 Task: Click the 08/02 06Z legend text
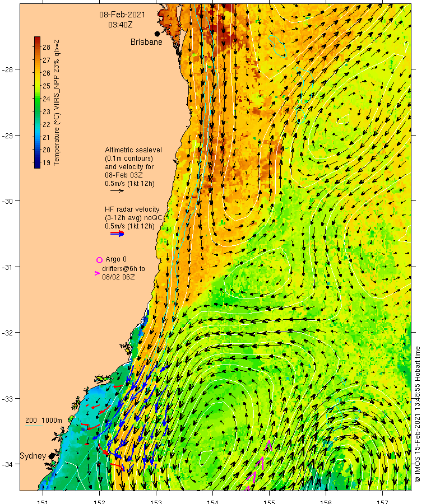pos(118,277)
